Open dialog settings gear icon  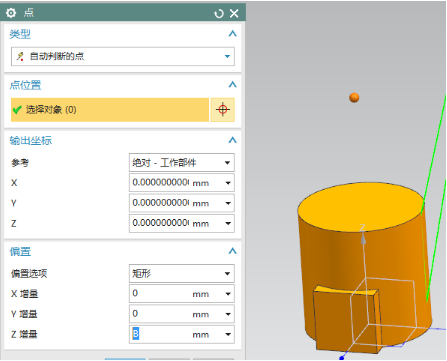pos(11,13)
